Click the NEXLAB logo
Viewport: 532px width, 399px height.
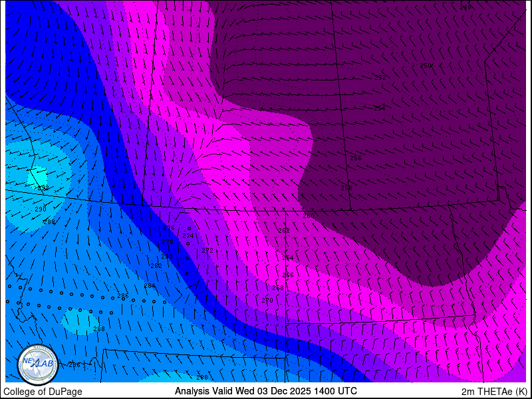[x=38, y=365]
